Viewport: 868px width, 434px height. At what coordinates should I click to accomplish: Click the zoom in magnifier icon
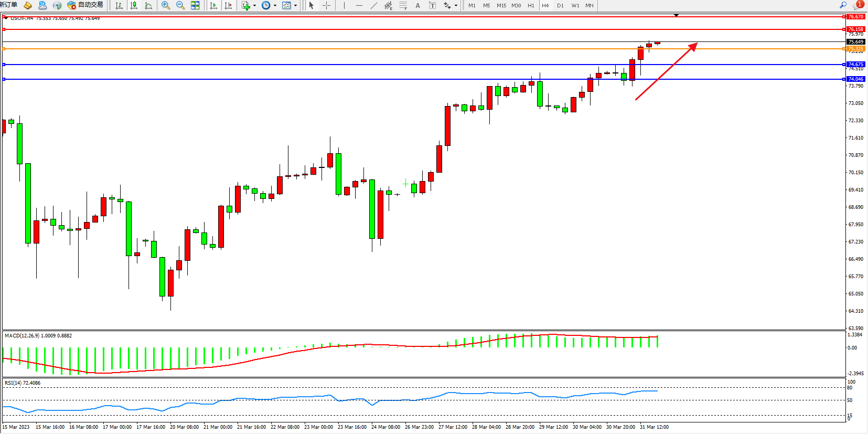click(166, 5)
